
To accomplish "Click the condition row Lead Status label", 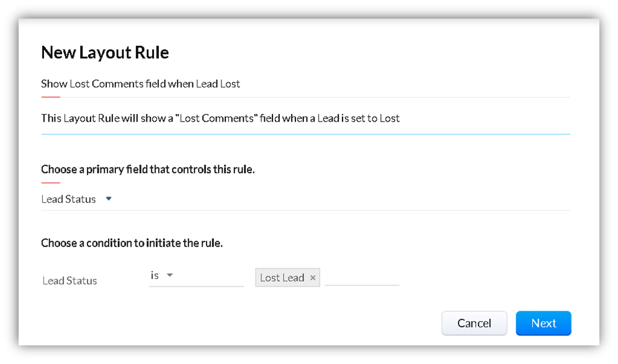I will point(69,280).
